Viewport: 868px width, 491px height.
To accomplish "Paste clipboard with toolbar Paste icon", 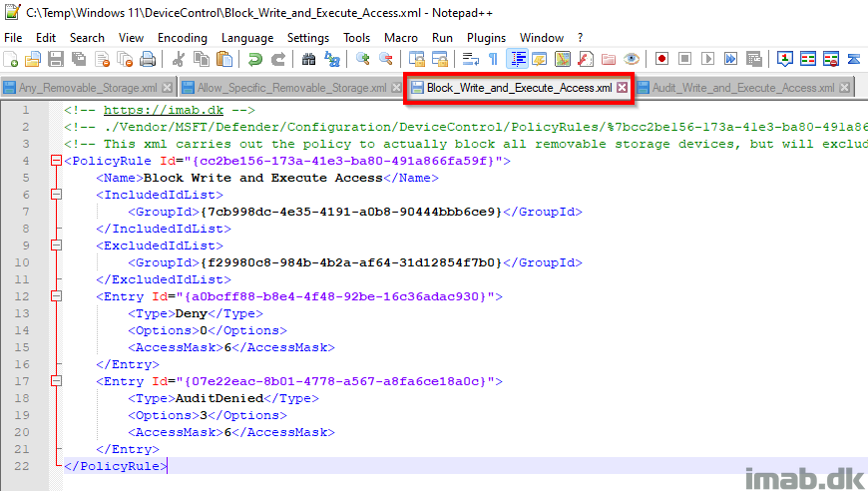I will coord(224,59).
